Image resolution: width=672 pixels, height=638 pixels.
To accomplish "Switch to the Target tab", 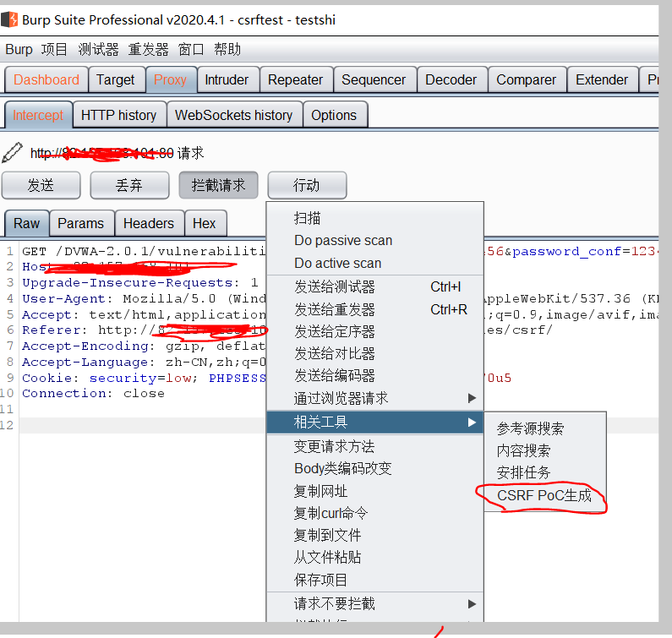I will point(115,79).
